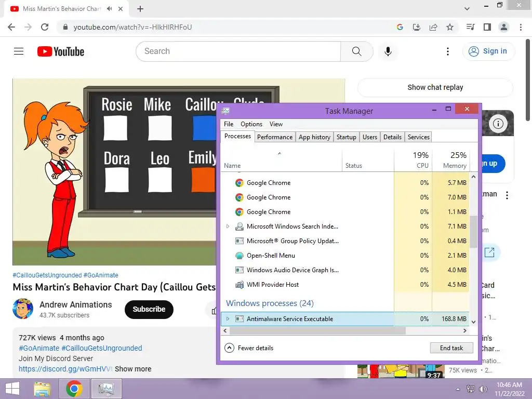The image size is (532, 399).
Task: Open Chrome's three-dot menu
Action: point(521,27)
